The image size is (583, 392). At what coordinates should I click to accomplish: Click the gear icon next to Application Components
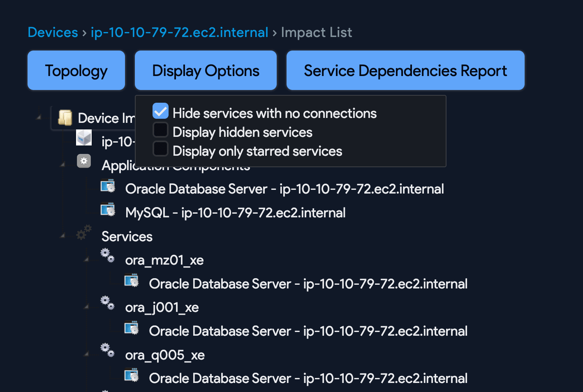(84, 161)
